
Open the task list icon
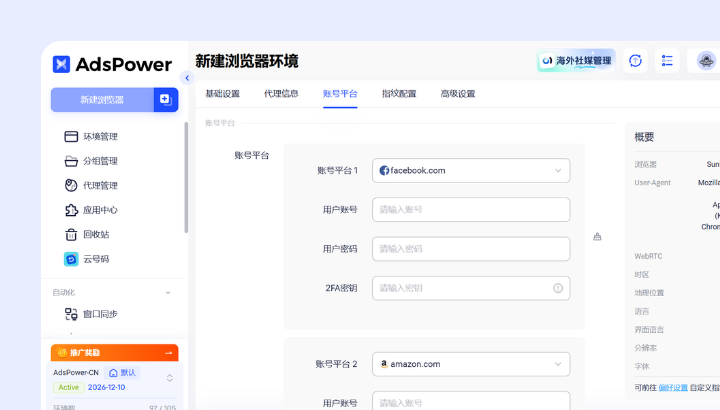pyautogui.click(x=667, y=61)
